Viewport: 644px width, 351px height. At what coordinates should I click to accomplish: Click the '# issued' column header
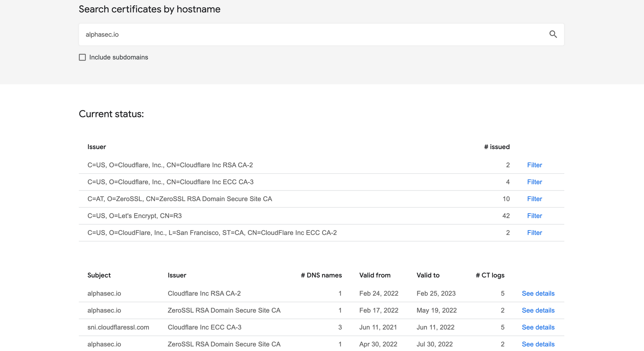coord(497,147)
